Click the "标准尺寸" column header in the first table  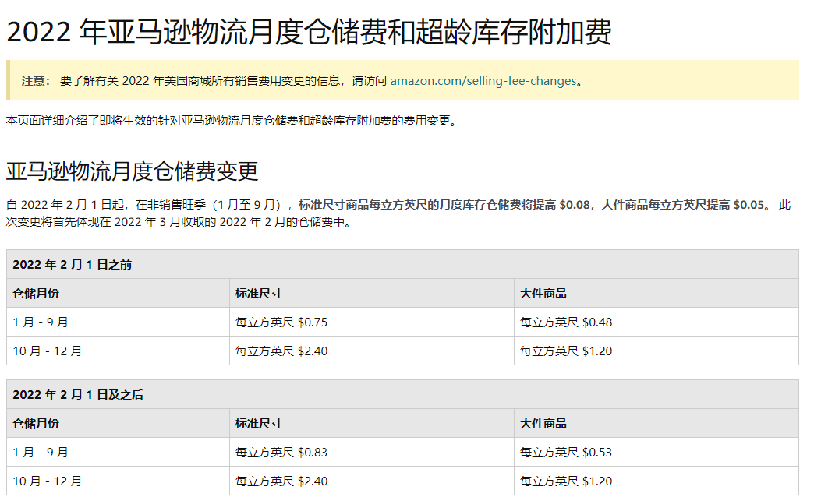click(x=258, y=294)
